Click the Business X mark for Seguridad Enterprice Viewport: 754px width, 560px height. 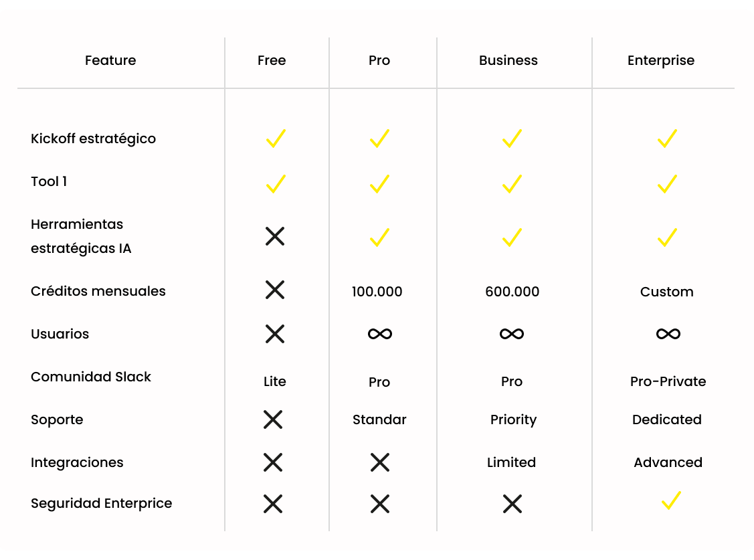click(x=512, y=504)
